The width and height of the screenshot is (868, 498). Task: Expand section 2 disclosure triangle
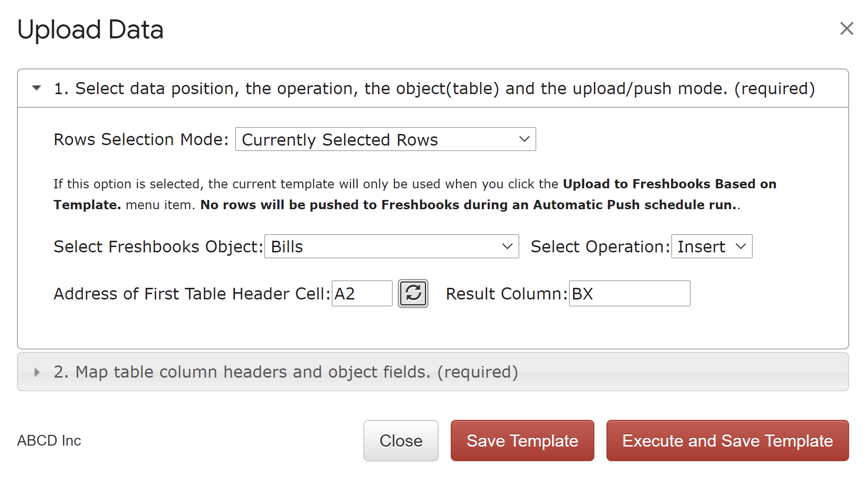tap(36, 372)
